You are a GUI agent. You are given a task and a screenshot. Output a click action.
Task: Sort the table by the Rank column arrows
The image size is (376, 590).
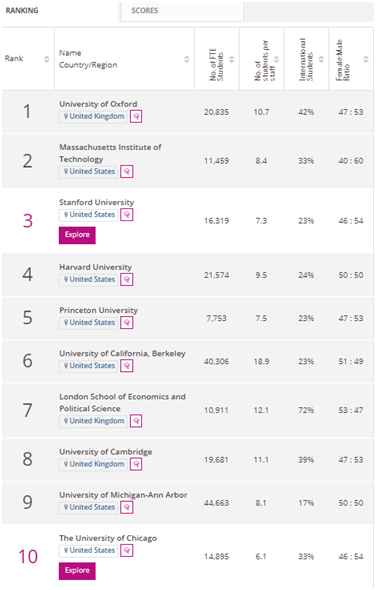[47, 59]
